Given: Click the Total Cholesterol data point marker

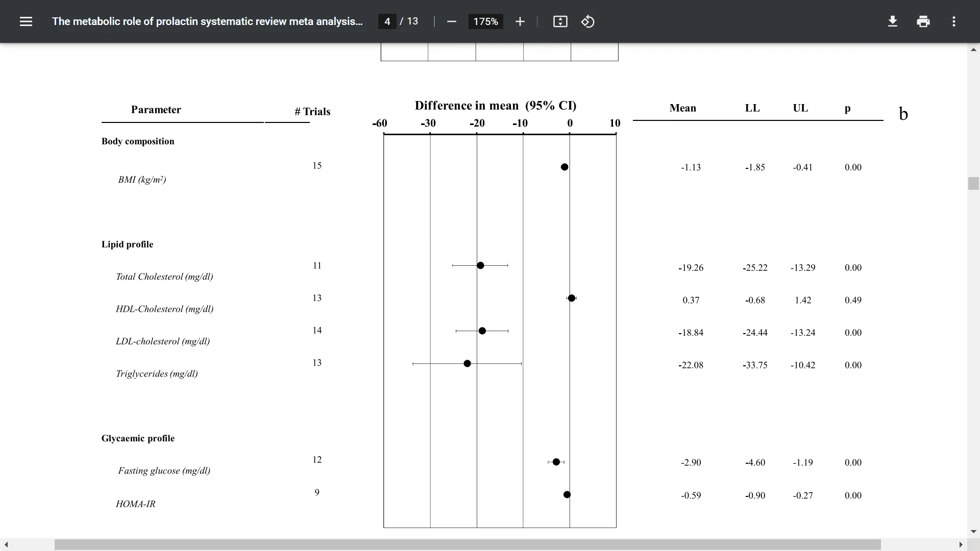Looking at the screenshot, I should [480, 265].
